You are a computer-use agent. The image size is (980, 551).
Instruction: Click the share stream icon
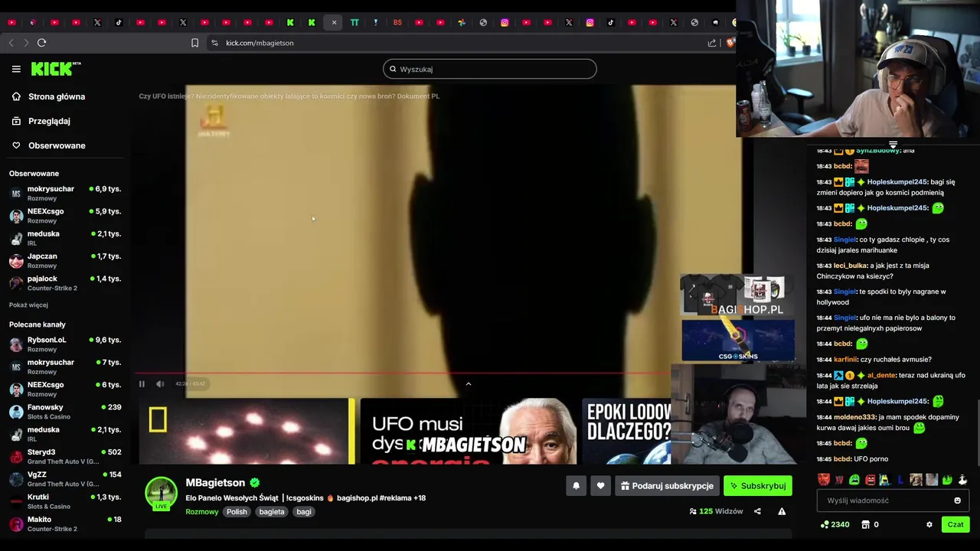coord(757,511)
